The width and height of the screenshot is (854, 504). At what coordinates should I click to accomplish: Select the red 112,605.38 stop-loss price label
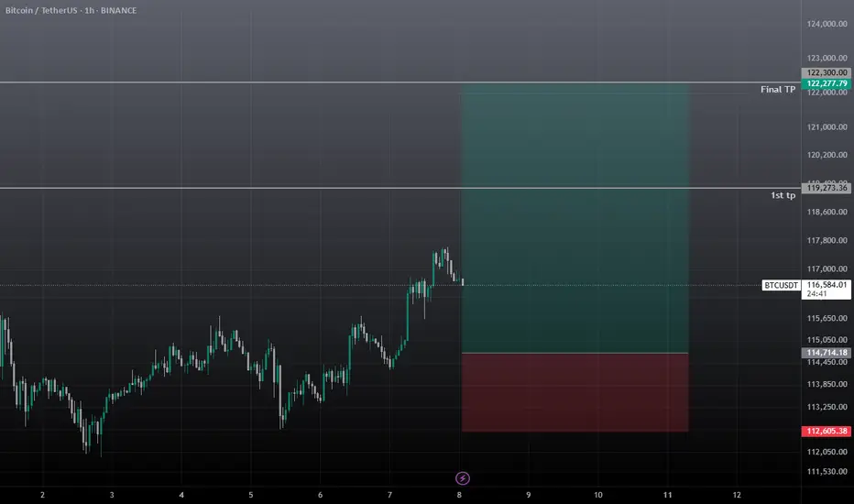click(827, 431)
